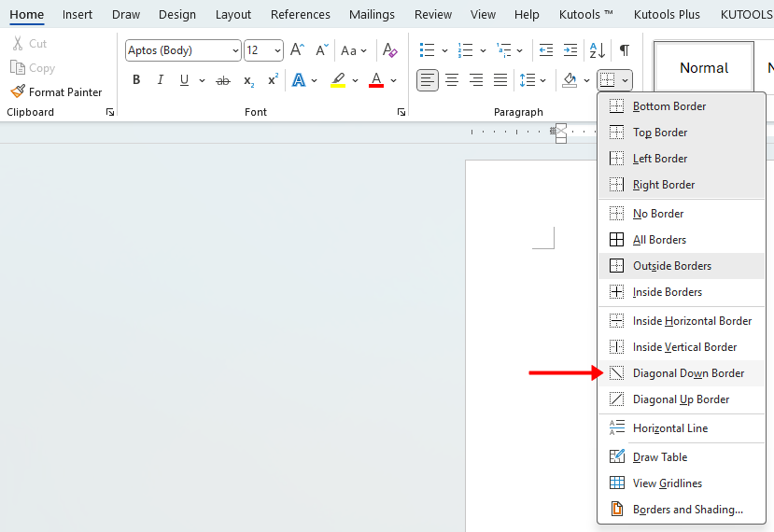Open Borders and Shading dialog
Screen dimensions: 774x532
tap(687, 510)
